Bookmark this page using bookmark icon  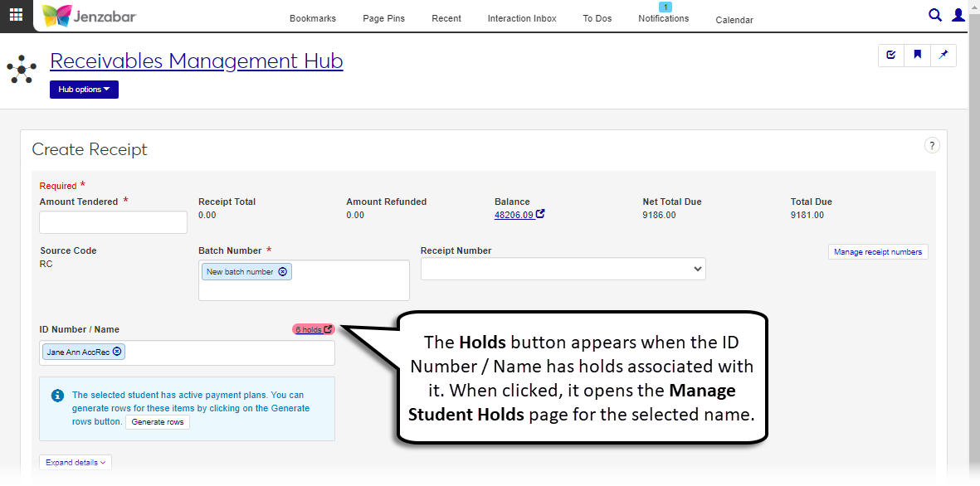[x=918, y=56]
